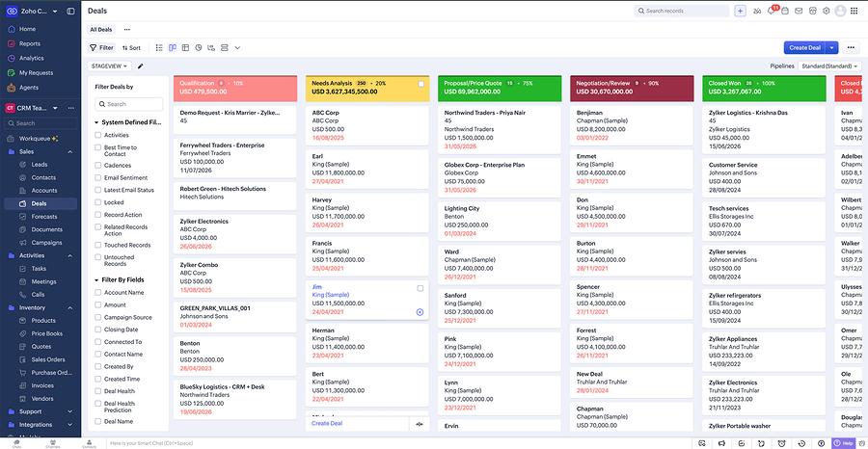Collapse System Defined Filters section
Viewport: 868px width, 449px height.
(96, 122)
